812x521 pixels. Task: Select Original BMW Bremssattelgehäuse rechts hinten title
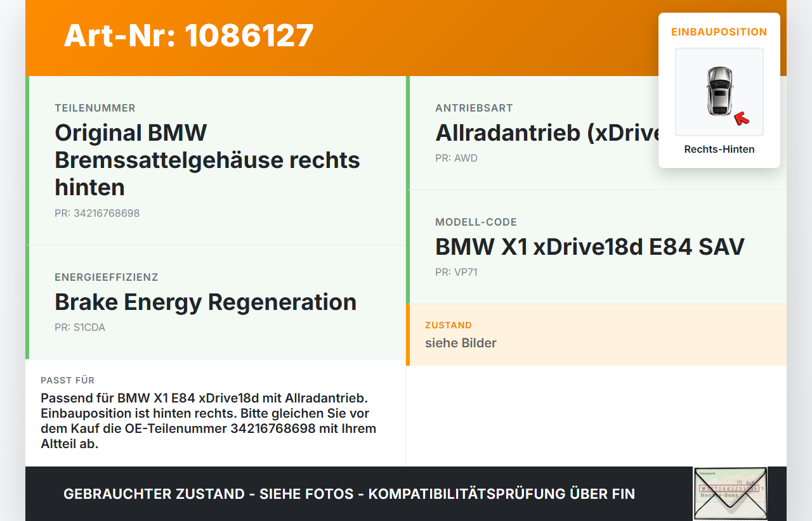(x=207, y=160)
